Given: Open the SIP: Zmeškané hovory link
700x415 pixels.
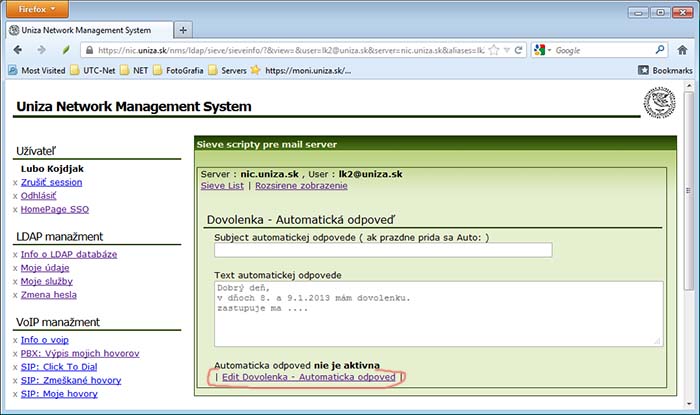Looking at the screenshot, I should pyautogui.click(x=71, y=380).
